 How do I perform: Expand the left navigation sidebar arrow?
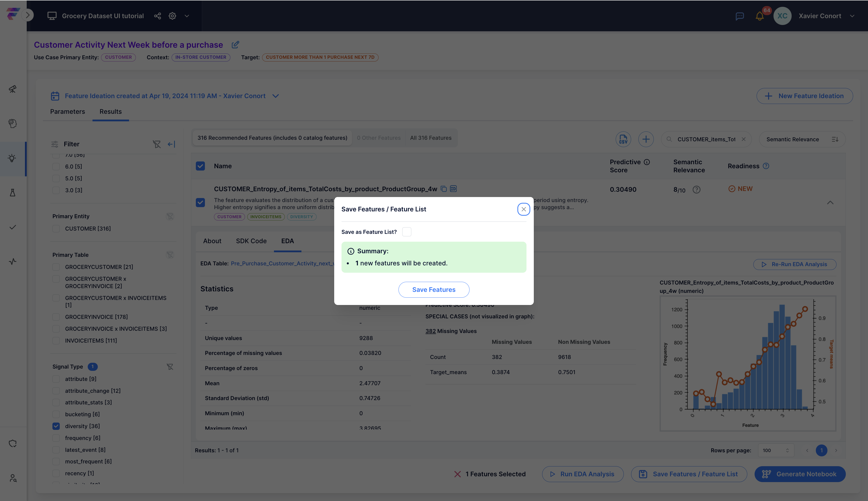(x=27, y=15)
